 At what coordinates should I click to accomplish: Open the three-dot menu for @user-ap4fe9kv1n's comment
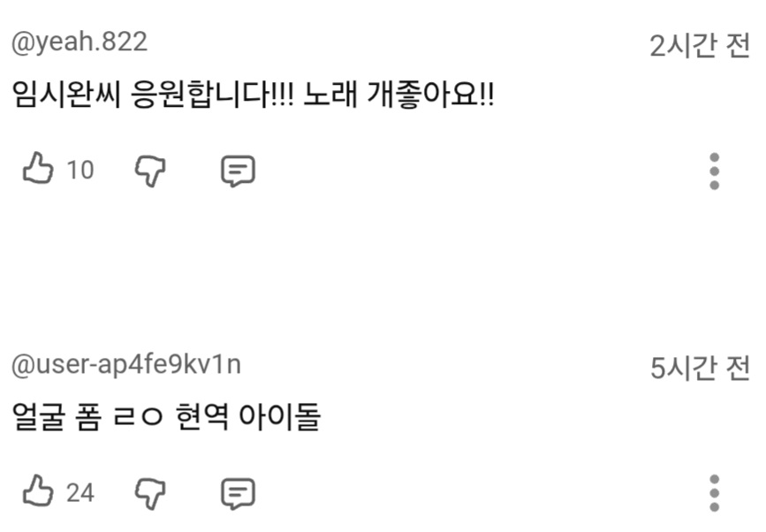(715, 492)
